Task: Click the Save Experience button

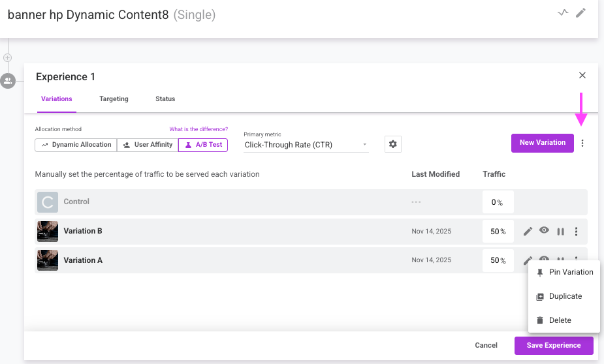Action: click(x=554, y=346)
